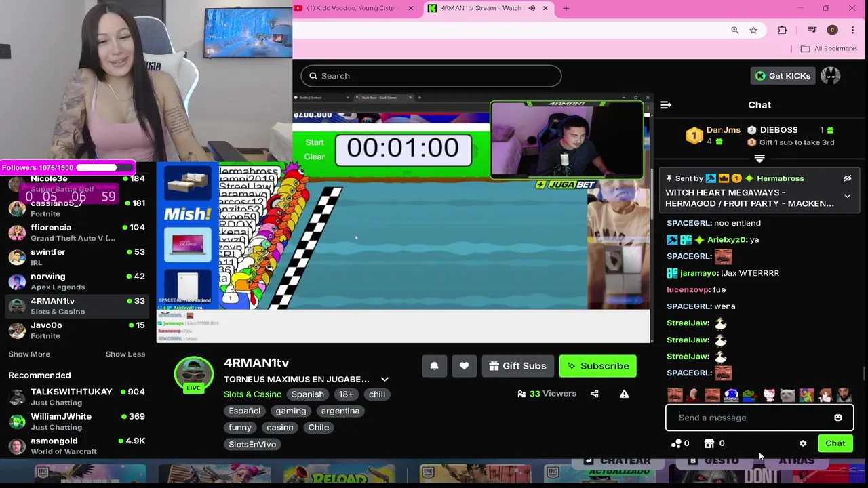Click the channel points bubbles icon

676,443
